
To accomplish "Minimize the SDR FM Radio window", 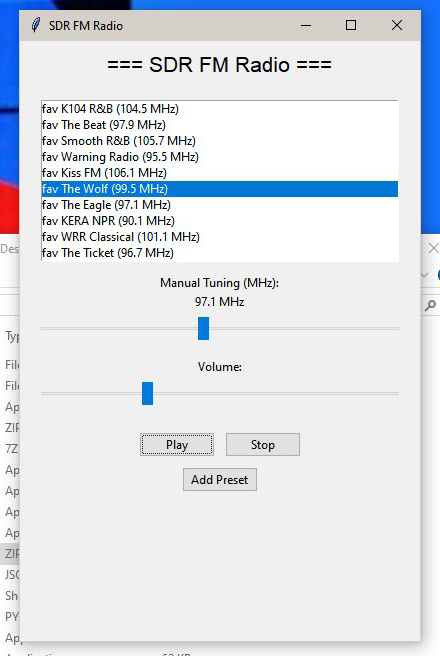I will (x=306, y=26).
